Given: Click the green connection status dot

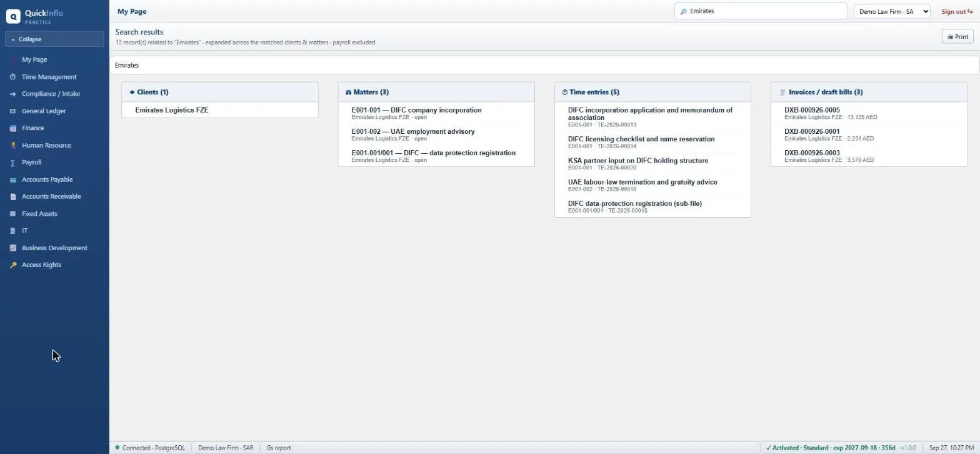Looking at the screenshot, I should [x=117, y=448].
